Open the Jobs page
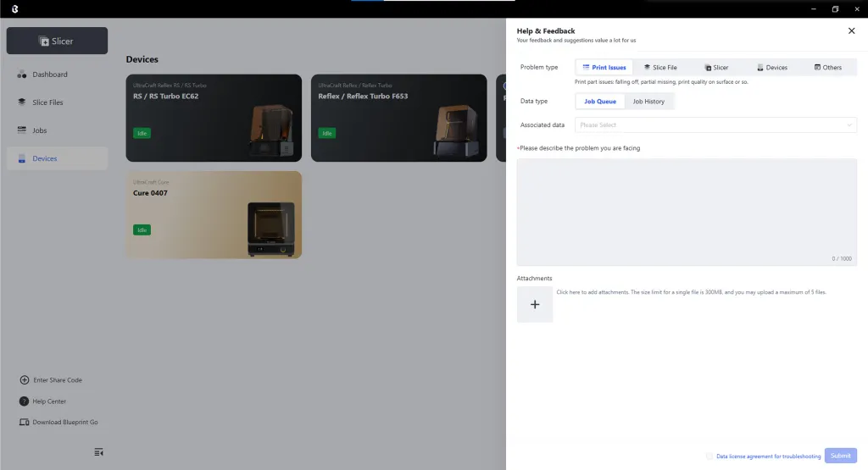868x470 pixels. click(39, 130)
